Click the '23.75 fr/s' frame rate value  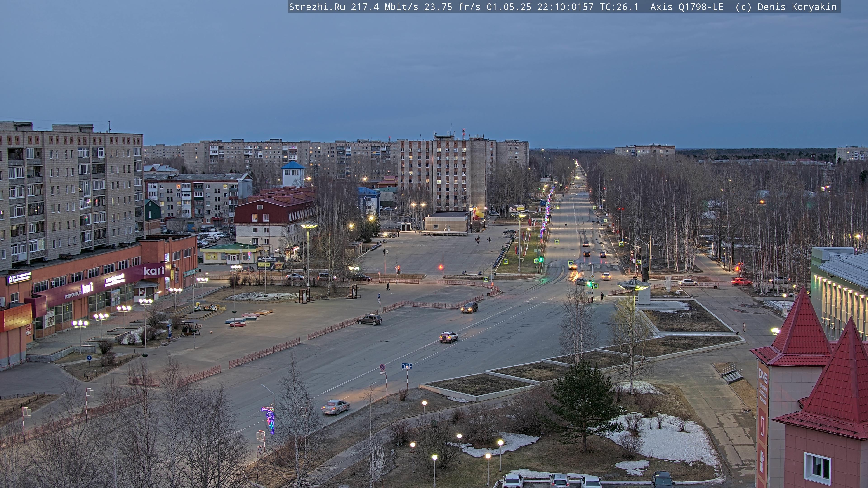coord(452,7)
